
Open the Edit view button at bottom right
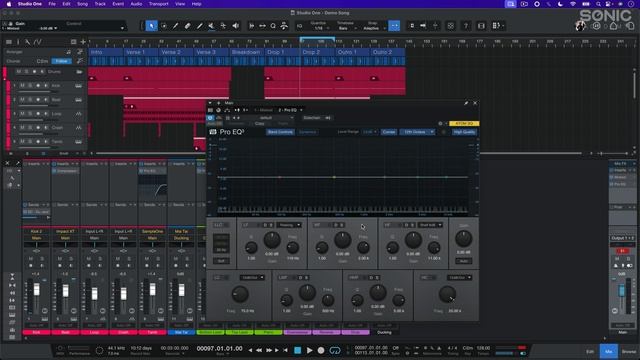click(x=590, y=351)
